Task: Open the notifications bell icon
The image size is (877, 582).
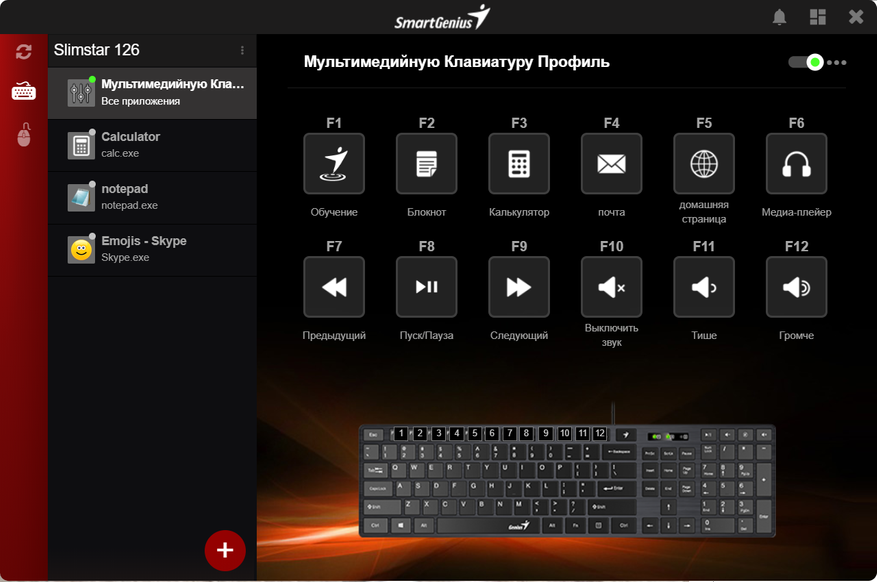Action: (x=780, y=17)
